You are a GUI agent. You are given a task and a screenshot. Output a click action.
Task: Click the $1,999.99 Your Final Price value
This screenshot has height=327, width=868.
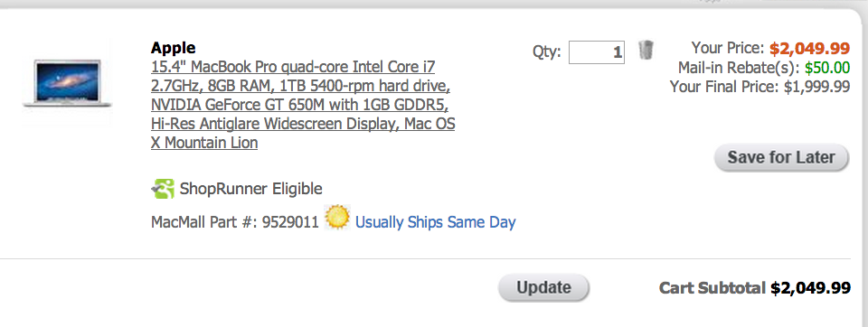[x=817, y=87]
